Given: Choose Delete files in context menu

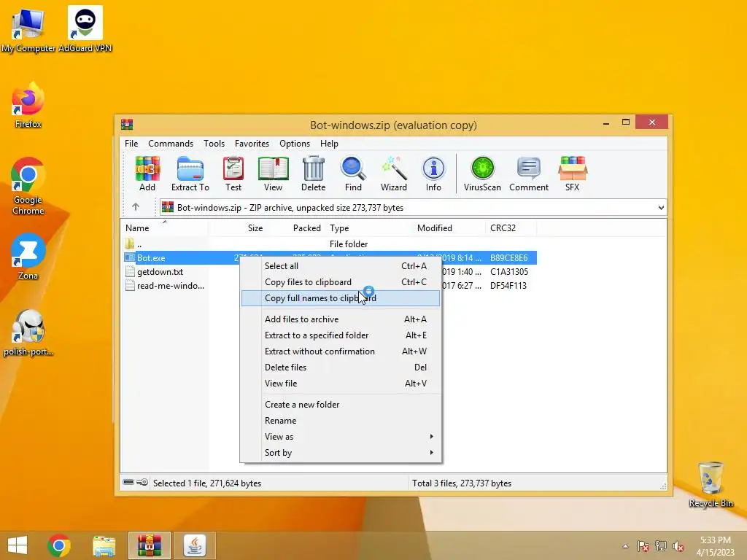Looking at the screenshot, I should 340,367.
